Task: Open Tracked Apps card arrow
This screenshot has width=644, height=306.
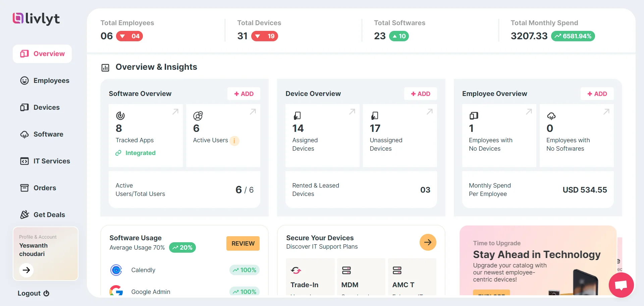Action: coord(175,112)
